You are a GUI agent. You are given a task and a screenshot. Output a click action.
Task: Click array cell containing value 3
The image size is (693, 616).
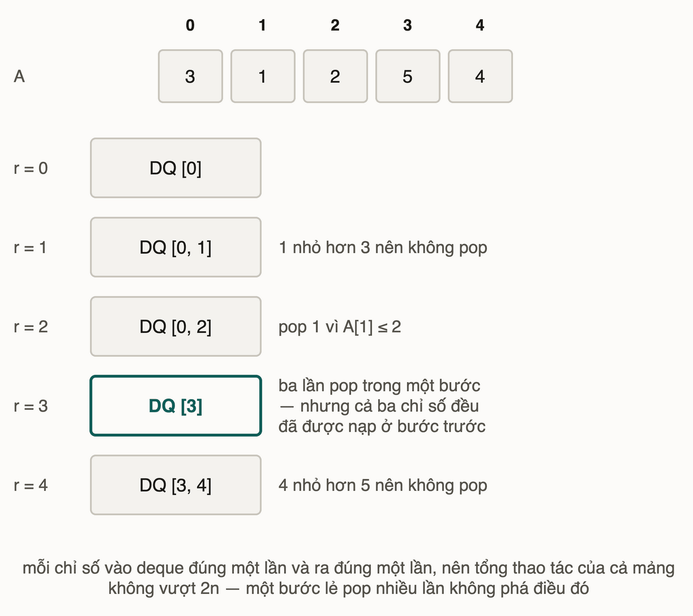(x=190, y=76)
